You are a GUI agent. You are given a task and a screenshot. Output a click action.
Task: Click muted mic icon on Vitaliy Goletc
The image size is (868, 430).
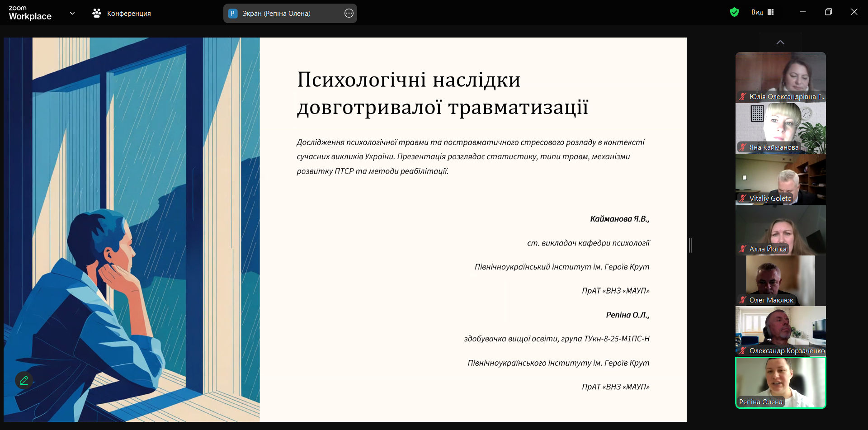coord(743,198)
